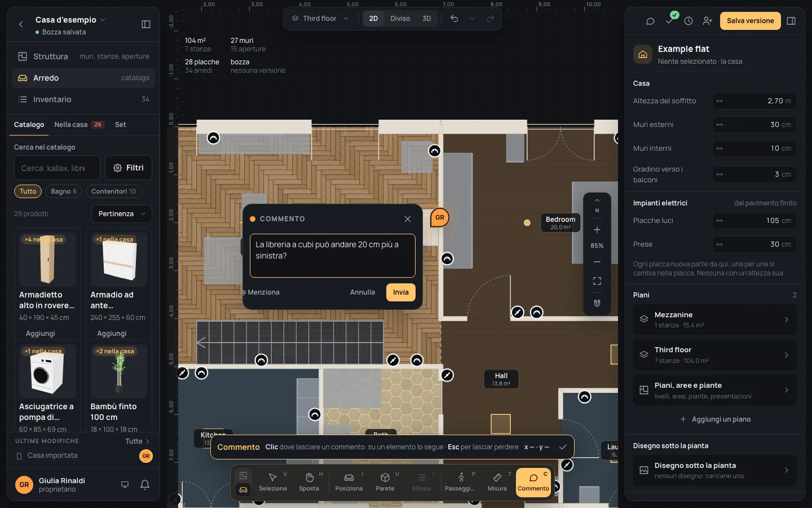Select the Seleziona pointer tool
Image resolution: width=812 pixels, height=508 pixels.
click(273, 482)
